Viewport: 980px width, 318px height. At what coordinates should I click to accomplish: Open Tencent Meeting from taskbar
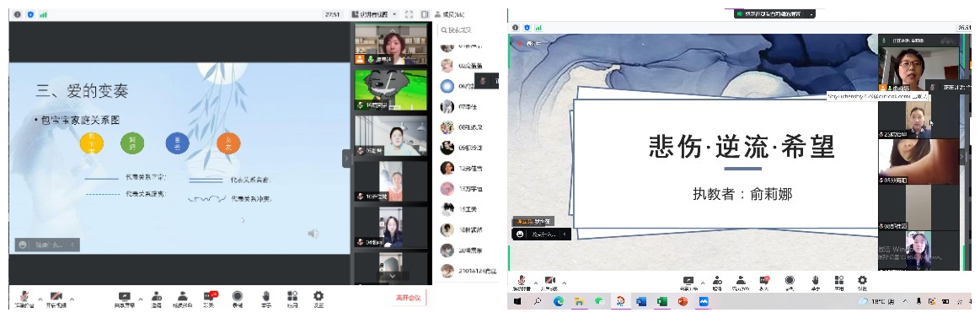pyautogui.click(x=703, y=302)
